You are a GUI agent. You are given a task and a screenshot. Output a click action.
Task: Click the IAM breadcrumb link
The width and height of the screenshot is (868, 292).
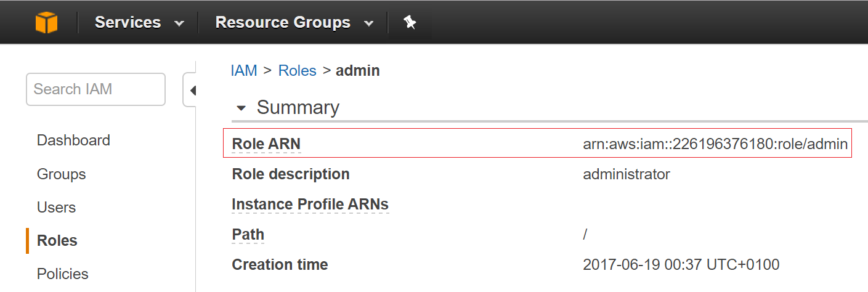pyautogui.click(x=243, y=71)
